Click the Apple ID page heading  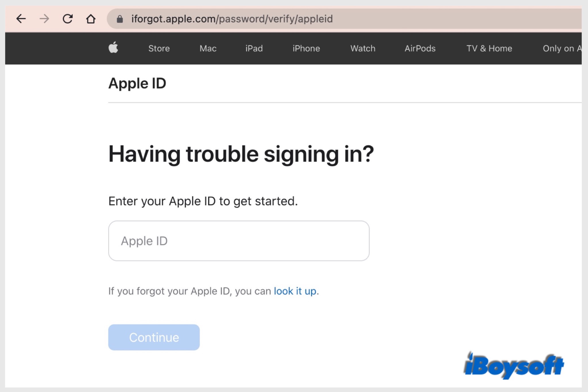pos(136,83)
